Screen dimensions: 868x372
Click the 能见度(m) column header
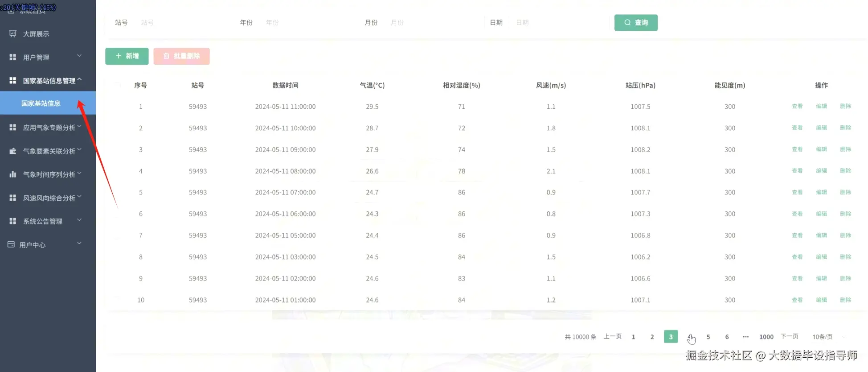pos(730,85)
